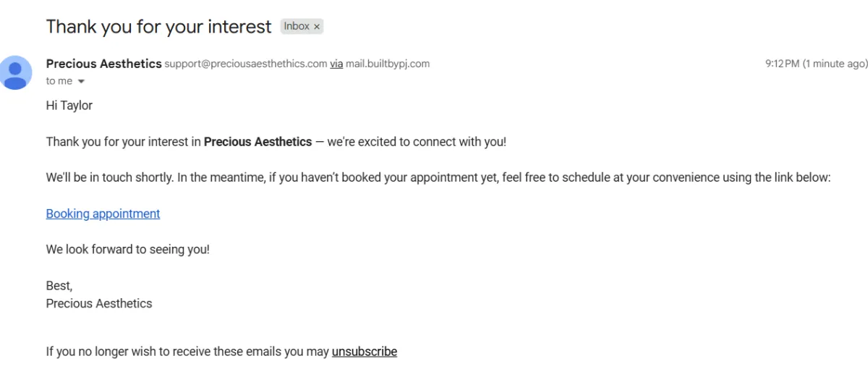Image resolution: width=868 pixels, height=390 pixels.
Task: Select the support@preciousaesthethics.com address
Action: 246,64
